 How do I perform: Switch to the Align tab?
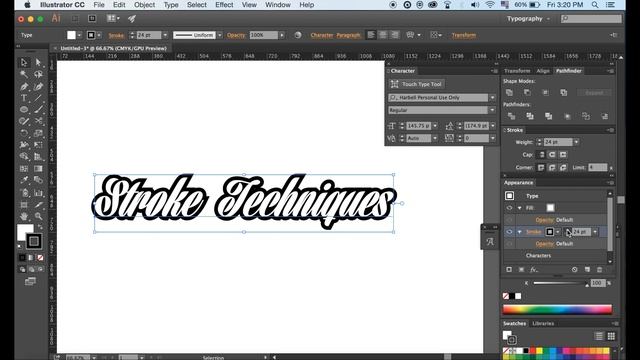[543, 71]
